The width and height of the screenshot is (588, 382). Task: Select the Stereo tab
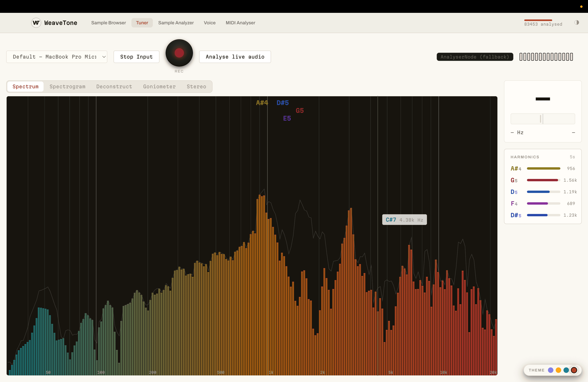196,87
